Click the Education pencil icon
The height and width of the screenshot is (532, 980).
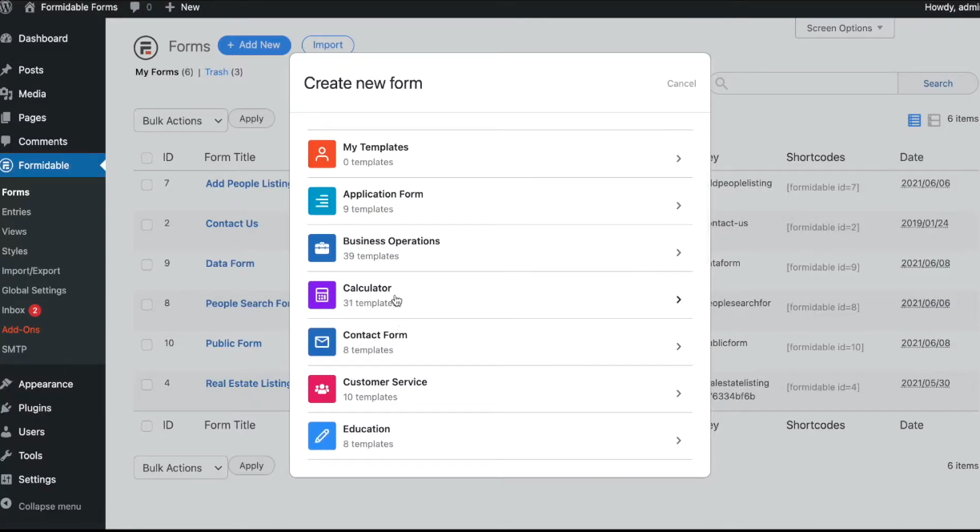coord(322,436)
